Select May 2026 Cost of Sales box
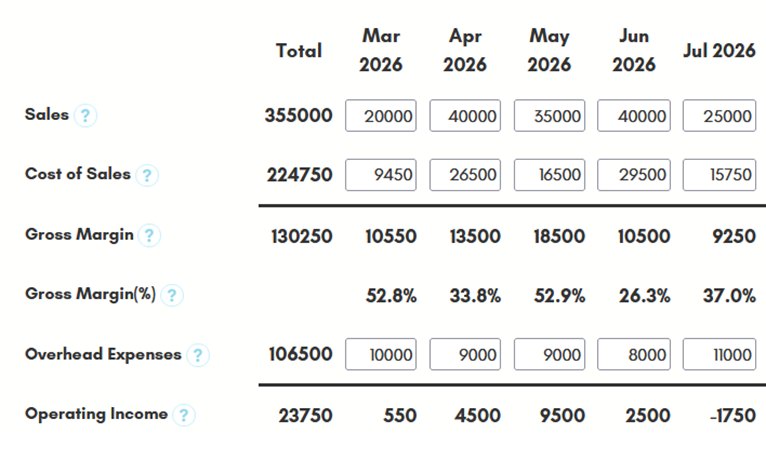This screenshot has width=766, height=464. [x=550, y=175]
